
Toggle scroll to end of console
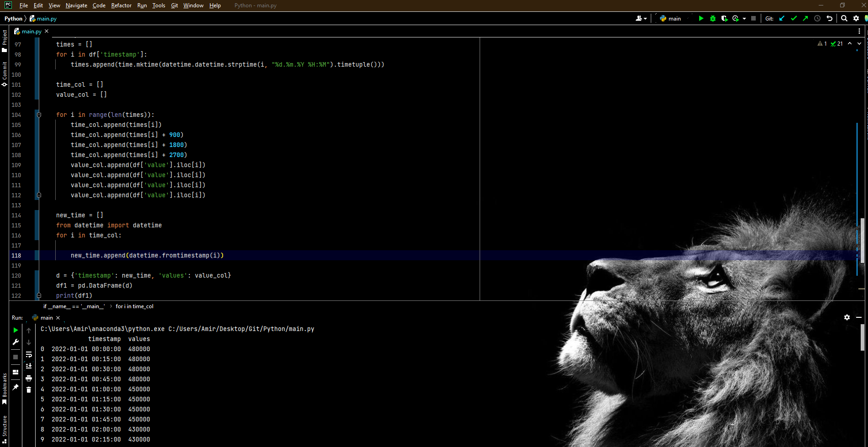click(29, 366)
